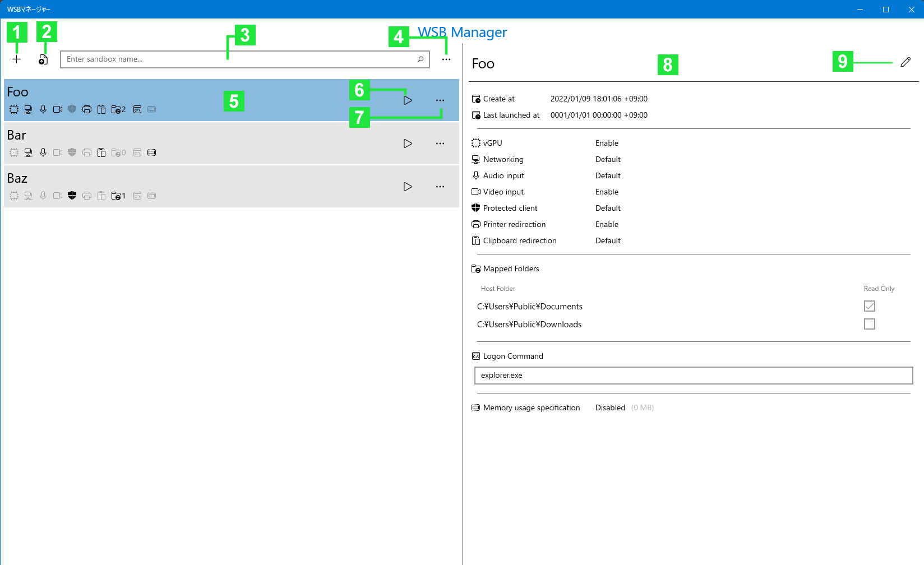924x565 pixels.
Task: Click the shield icon in Baz row
Action: (x=72, y=196)
